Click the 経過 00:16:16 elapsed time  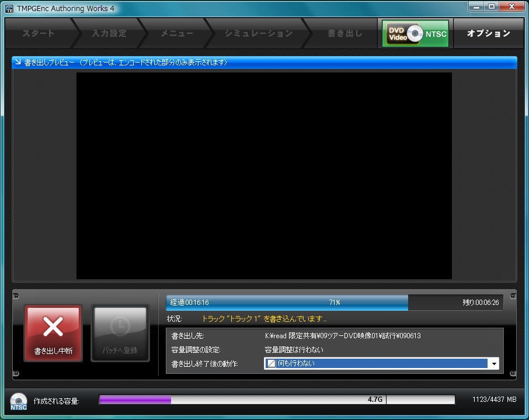point(189,303)
